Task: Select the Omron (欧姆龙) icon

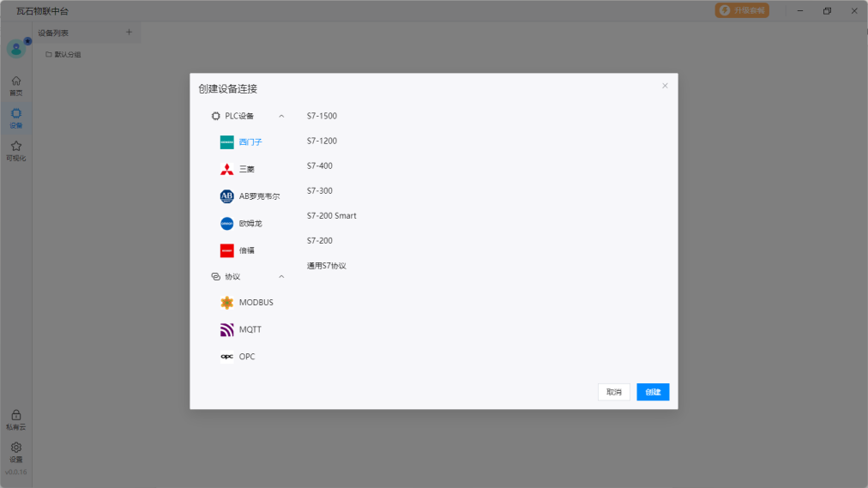Action: [x=226, y=224]
